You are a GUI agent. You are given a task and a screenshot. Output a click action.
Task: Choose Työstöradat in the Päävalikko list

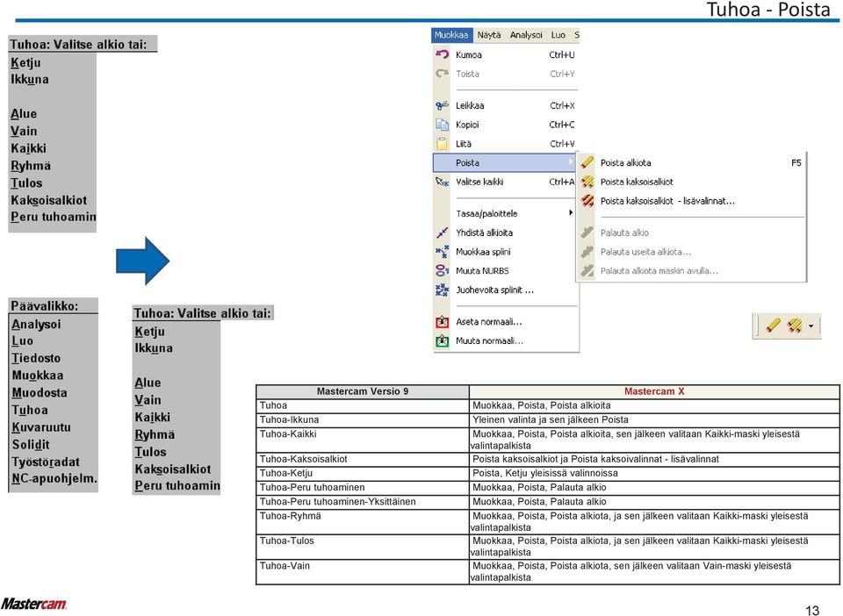click(46, 462)
